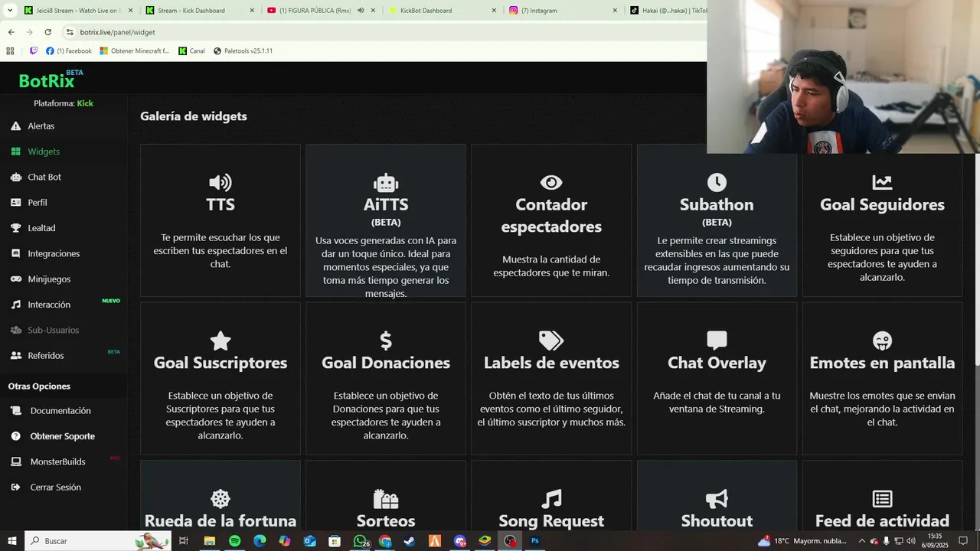Click the Goal Seguidores chart icon
This screenshot has width=980, height=551.
click(882, 182)
